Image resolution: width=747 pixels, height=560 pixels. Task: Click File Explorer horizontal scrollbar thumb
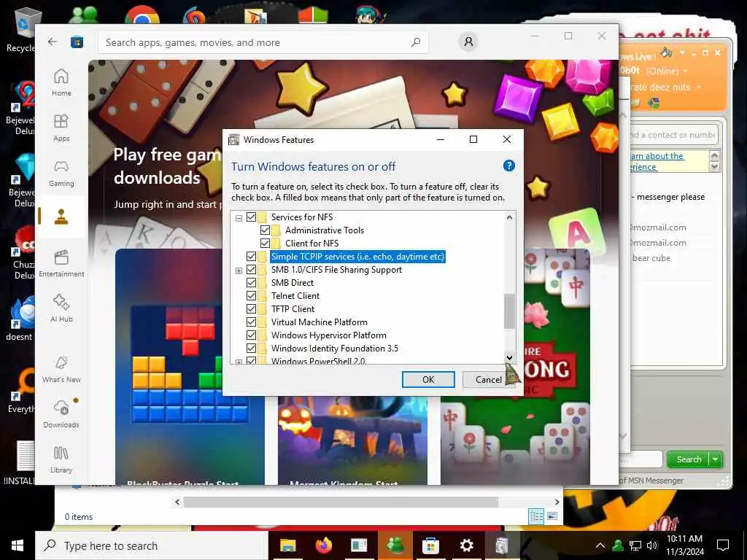(341, 502)
